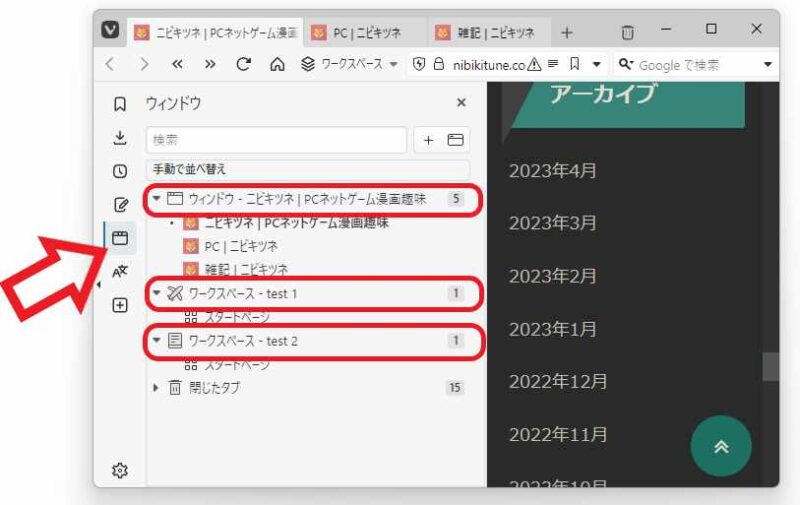Click the panel 検索 search field
The width and height of the screenshot is (800, 505).
click(276, 140)
